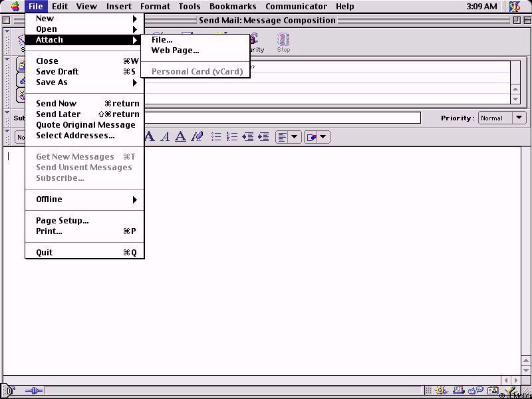Choose Web Page... from the Attach submenu
The height and width of the screenshot is (399, 532).
click(196, 51)
